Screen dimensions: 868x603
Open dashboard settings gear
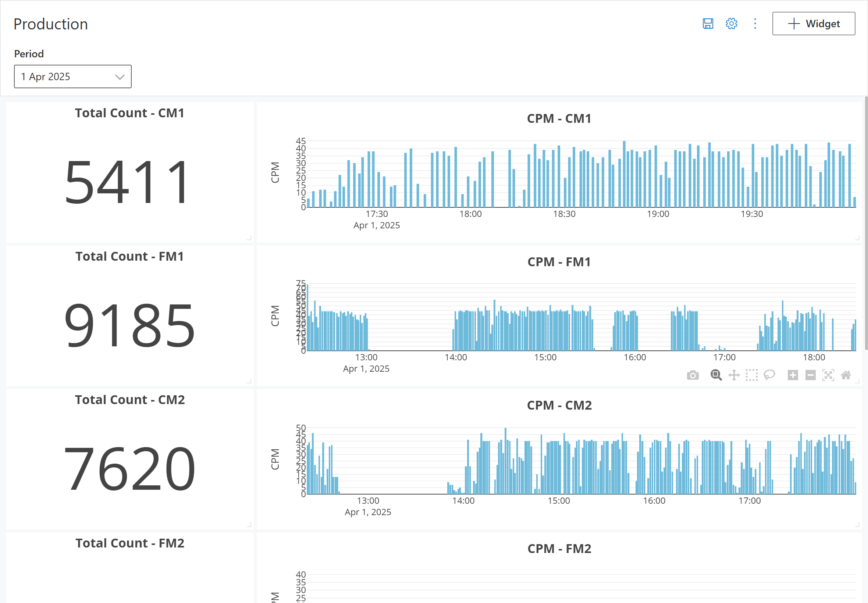click(x=731, y=24)
